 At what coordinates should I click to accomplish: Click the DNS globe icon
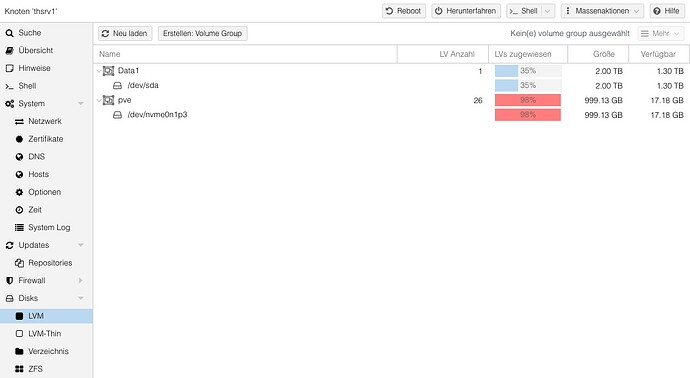pos(19,157)
